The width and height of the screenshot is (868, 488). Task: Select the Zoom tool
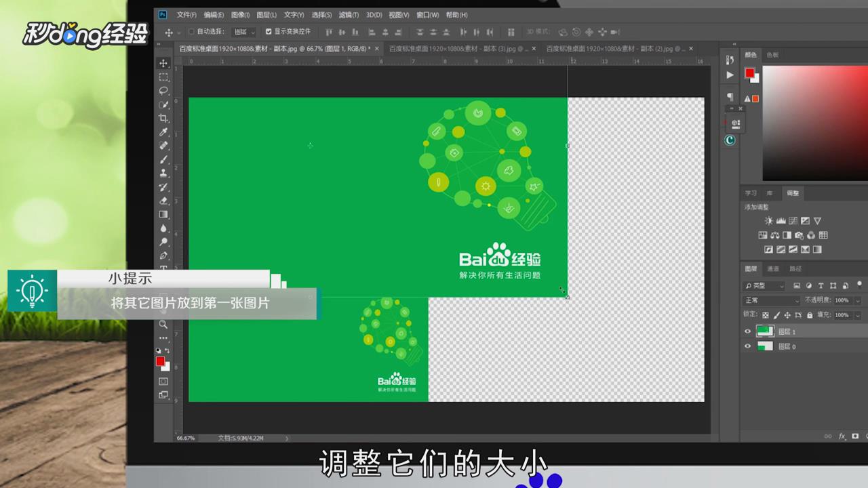point(163,325)
